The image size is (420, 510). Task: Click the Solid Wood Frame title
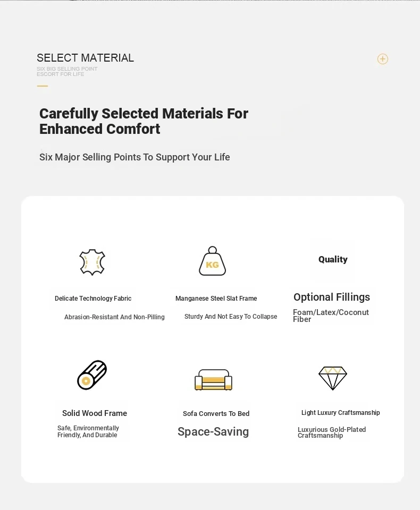point(95,413)
